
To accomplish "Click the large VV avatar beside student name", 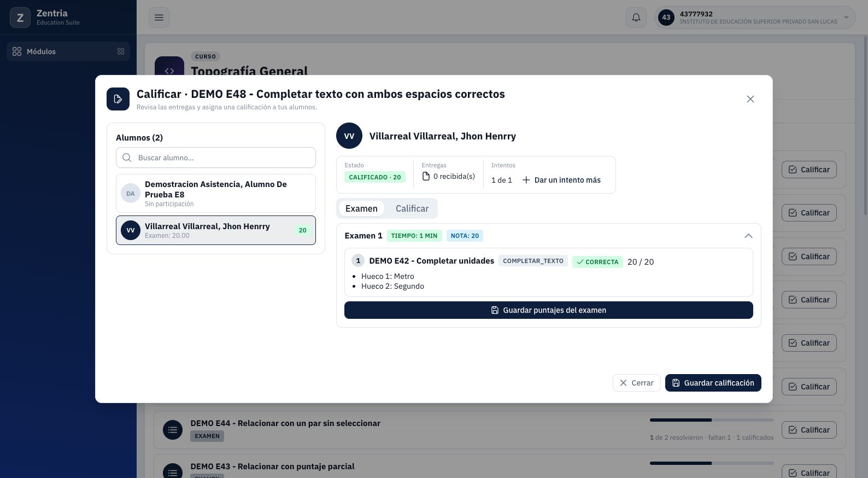I will [349, 136].
